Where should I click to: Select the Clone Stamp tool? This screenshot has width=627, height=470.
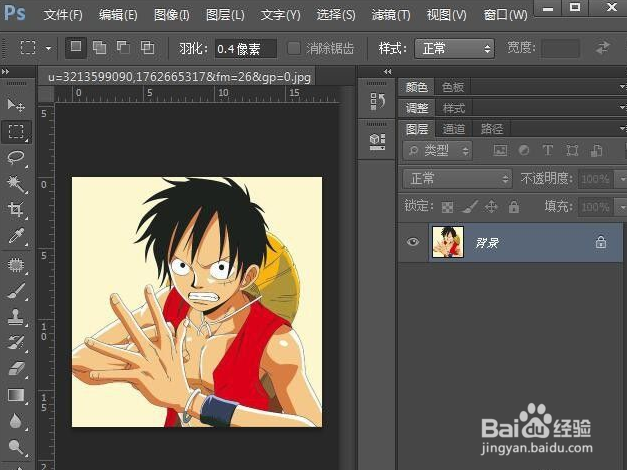(x=16, y=317)
